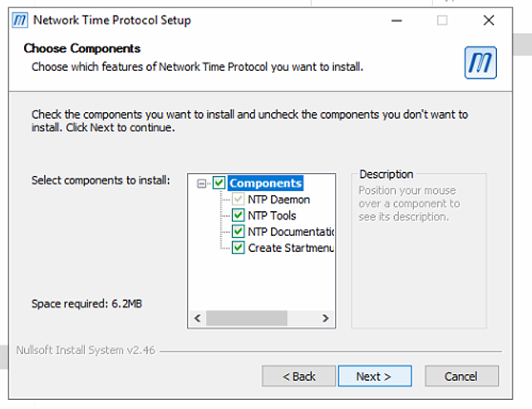Screen dimensions: 532x409
Task: Select the NTP Documentation tree item
Action: pyautogui.click(x=291, y=232)
